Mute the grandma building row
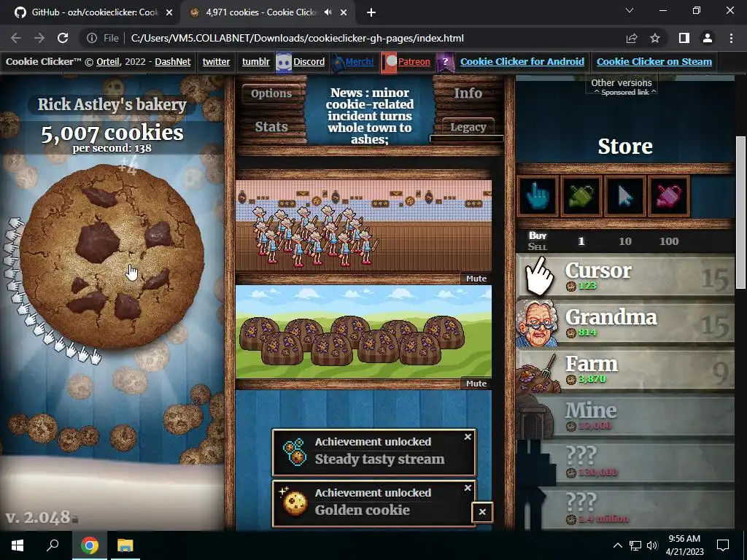 pyautogui.click(x=476, y=279)
